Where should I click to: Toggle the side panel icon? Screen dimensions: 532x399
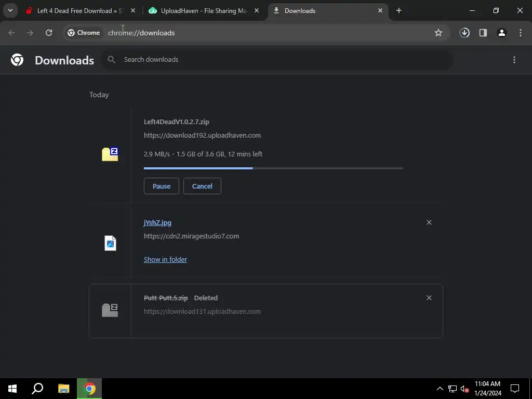tap(483, 33)
